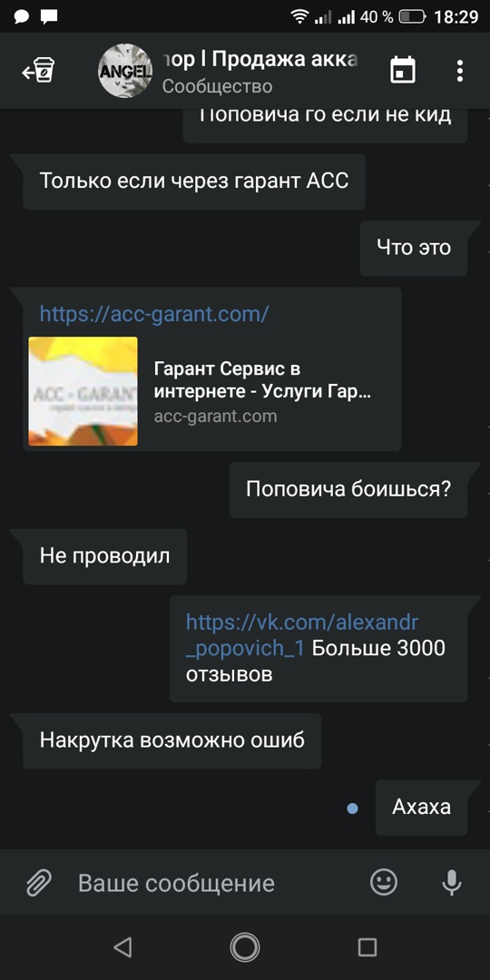
Task: Open the https://acc-garant.com/ link
Action: pos(154,313)
